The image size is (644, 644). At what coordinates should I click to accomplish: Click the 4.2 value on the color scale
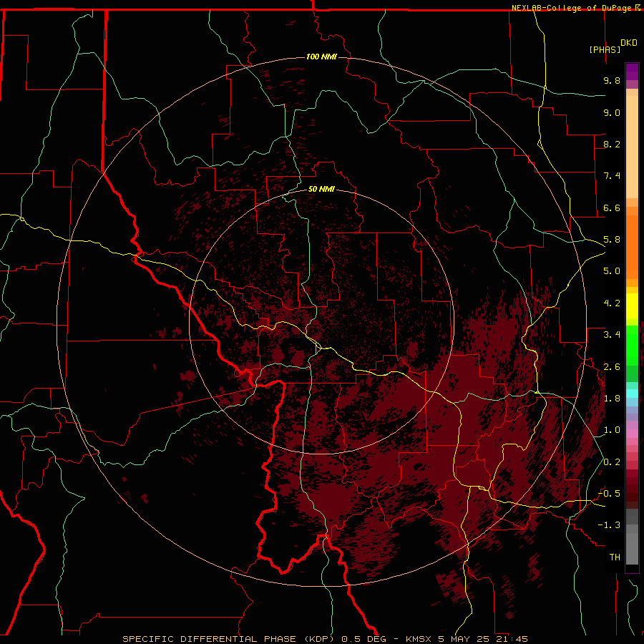point(612,303)
